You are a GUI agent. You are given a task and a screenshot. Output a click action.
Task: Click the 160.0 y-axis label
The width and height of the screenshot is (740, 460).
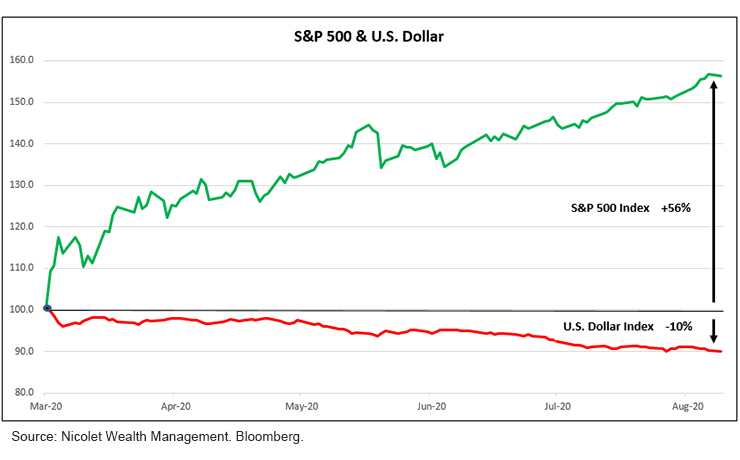click(22, 60)
